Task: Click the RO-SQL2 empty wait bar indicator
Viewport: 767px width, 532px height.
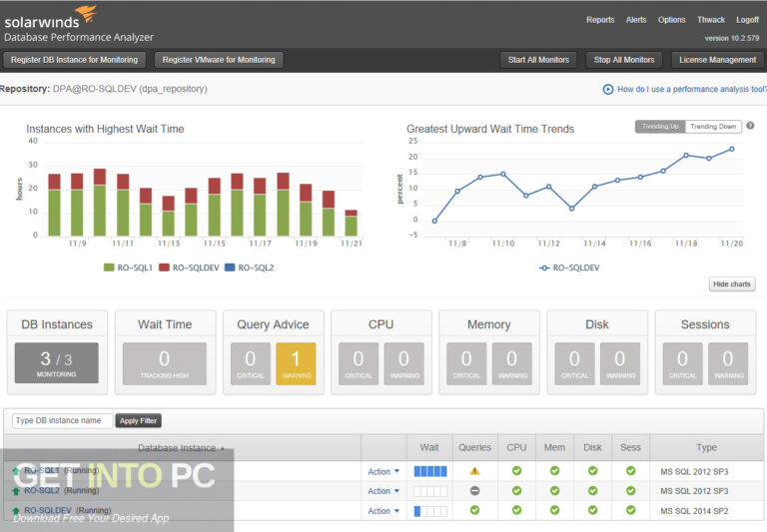Action: pos(430,491)
